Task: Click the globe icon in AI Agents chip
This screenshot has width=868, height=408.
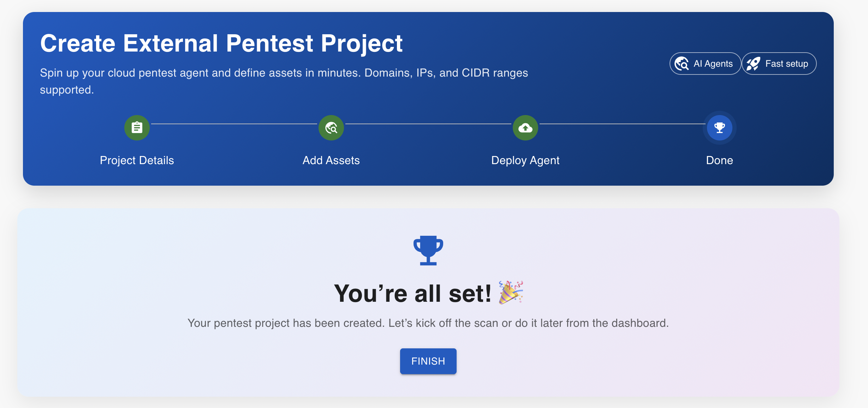Action: [682, 64]
